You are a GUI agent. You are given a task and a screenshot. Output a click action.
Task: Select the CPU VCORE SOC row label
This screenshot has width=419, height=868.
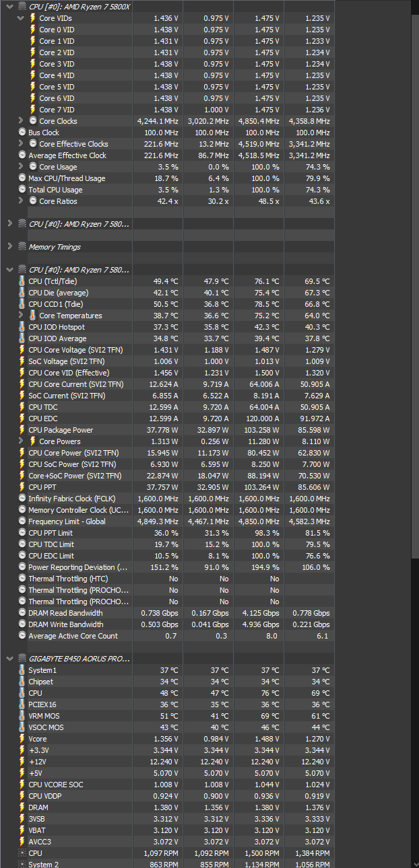[x=56, y=785]
